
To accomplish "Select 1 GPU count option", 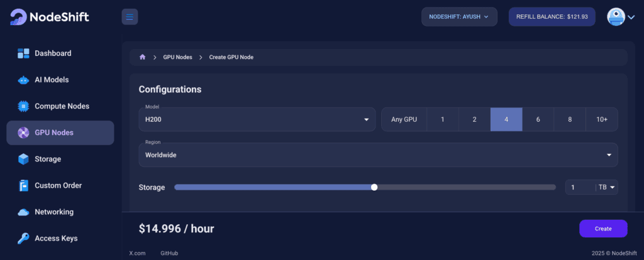I will click(443, 119).
